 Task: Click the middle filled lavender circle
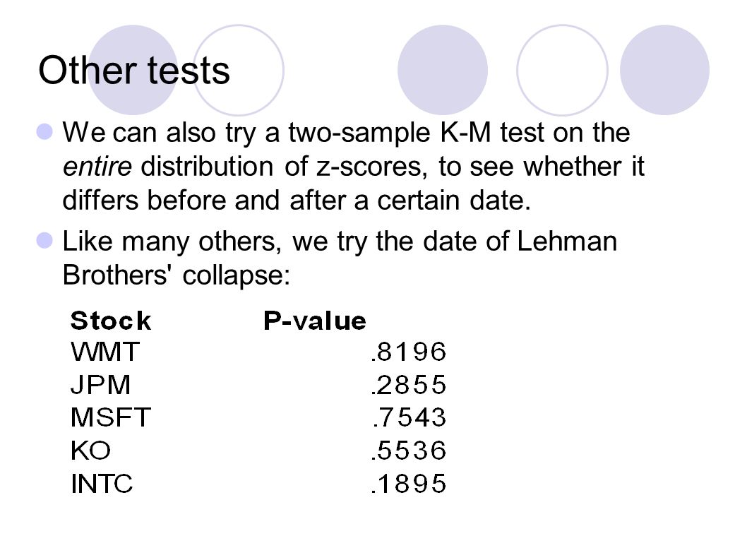click(443, 70)
